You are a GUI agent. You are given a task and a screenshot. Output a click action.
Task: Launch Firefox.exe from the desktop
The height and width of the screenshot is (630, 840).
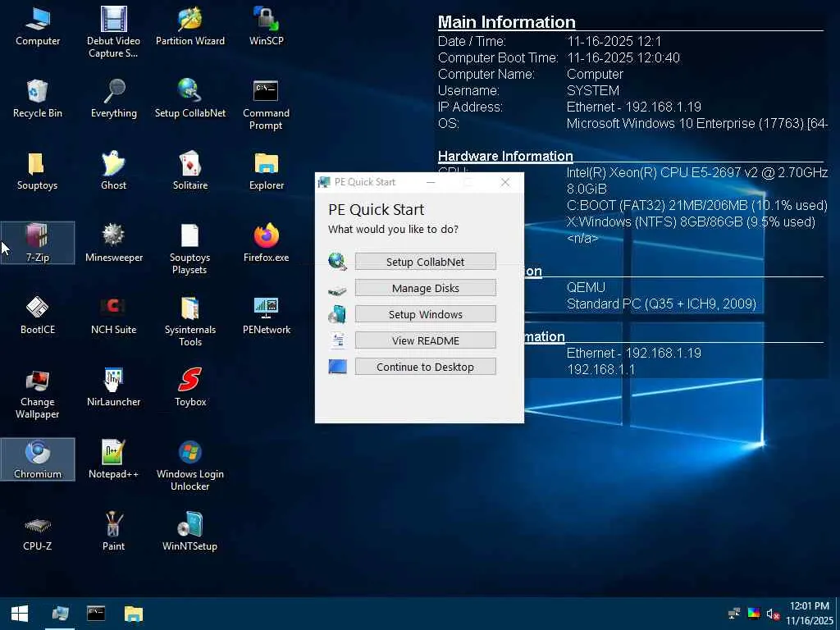pos(267,243)
